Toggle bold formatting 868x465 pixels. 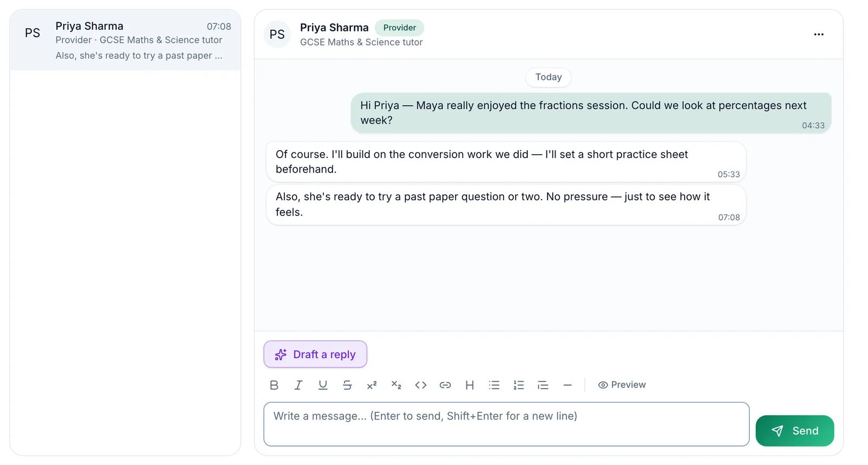274,385
